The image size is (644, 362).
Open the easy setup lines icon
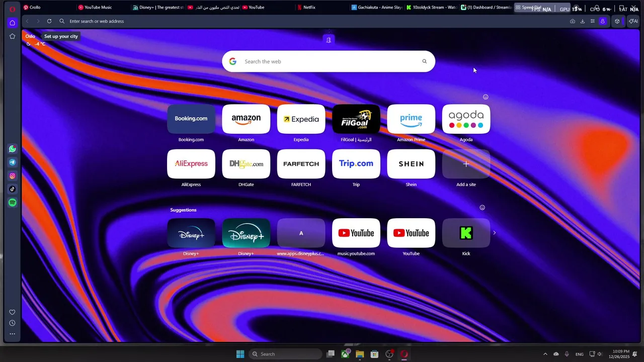pos(593,21)
